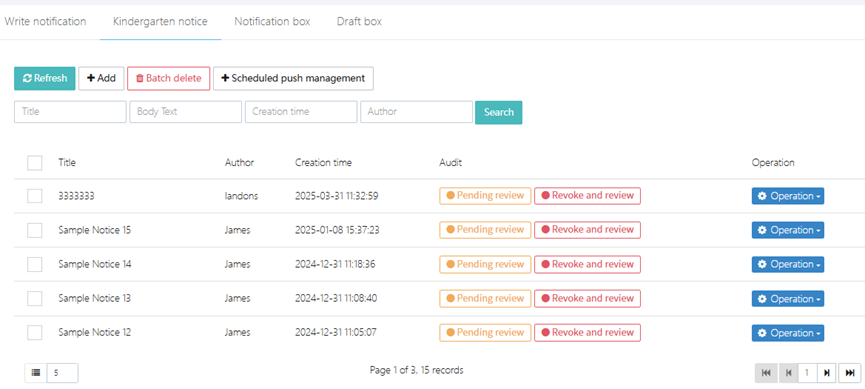Check the box for row 3333333
Viewport: 865px width, 389px height.
click(35, 196)
